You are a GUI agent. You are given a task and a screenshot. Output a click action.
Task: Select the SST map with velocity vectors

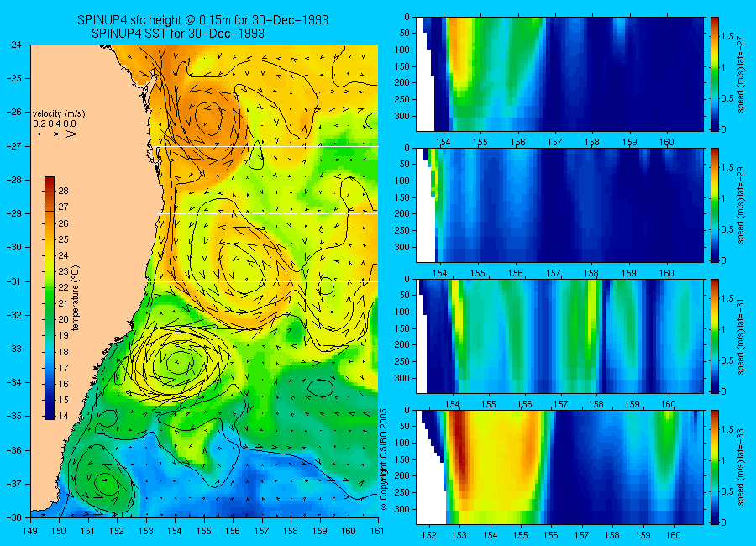(204, 281)
